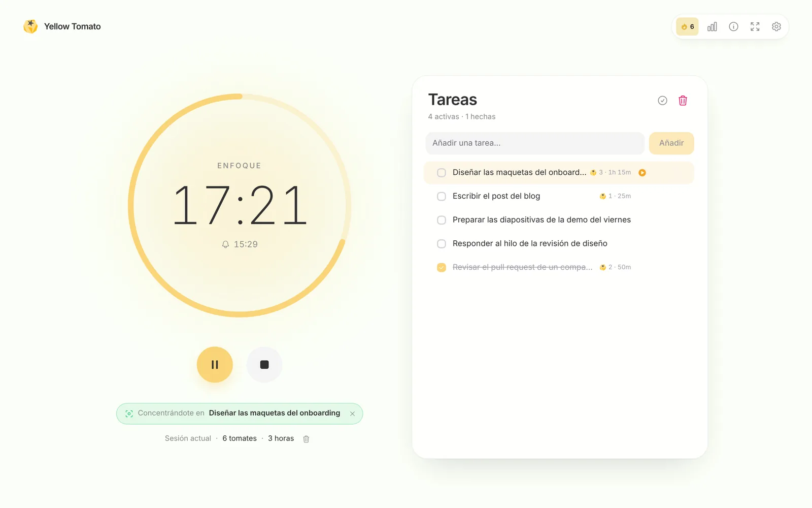The width and height of the screenshot is (812, 508).
Task: Uncheck the Revisar el pull request task
Action: coord(442,267)
